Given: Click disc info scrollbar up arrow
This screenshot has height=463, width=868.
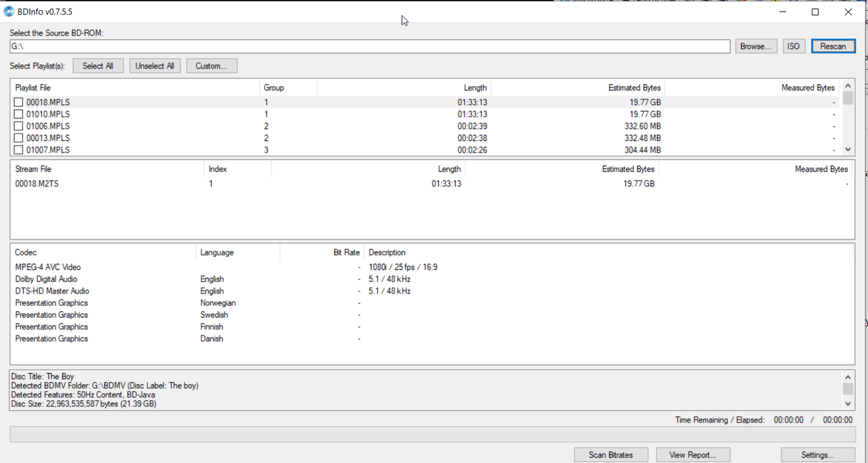Looking at the screenshot, I should pos(848,377).
